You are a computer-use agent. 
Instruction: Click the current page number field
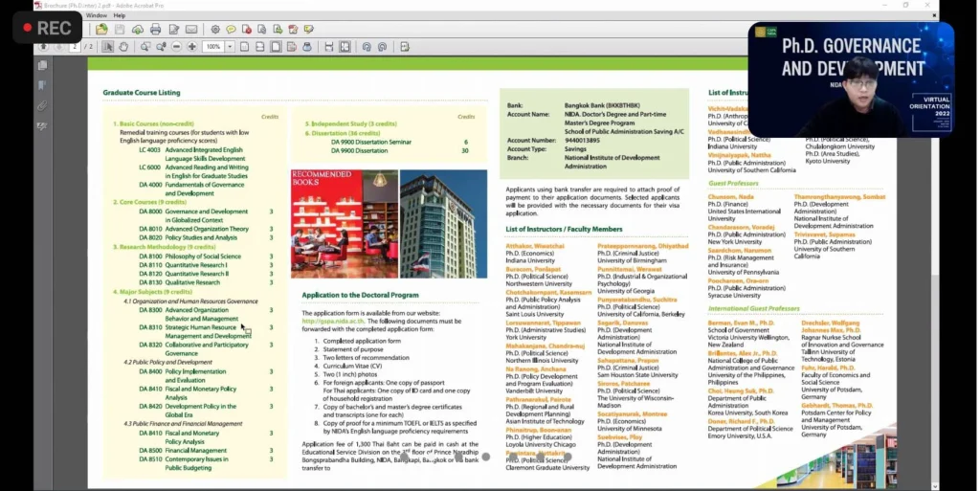[75, 47]
